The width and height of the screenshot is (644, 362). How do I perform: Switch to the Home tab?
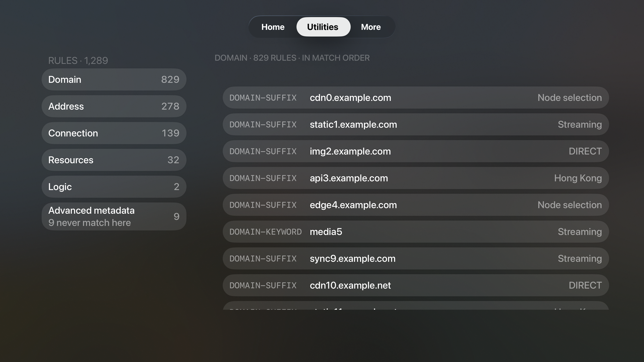point(273,27)
